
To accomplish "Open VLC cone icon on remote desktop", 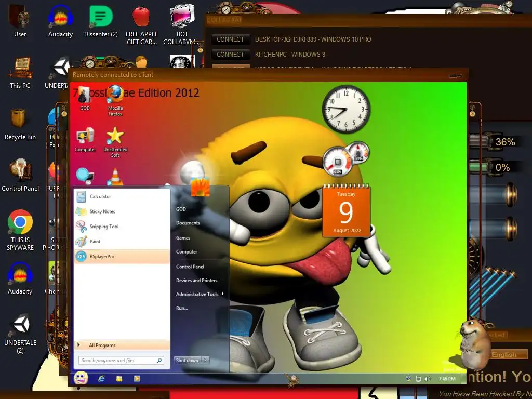I will click(x=115, y=177).
